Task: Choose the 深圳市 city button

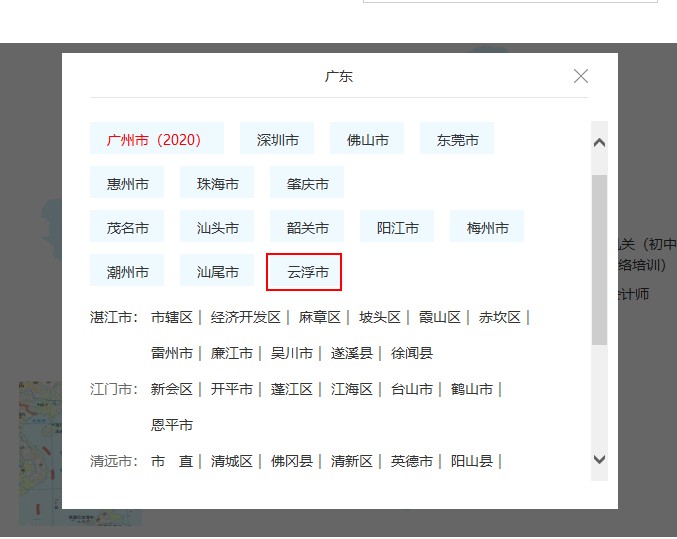Action: (x=277, y=138)
